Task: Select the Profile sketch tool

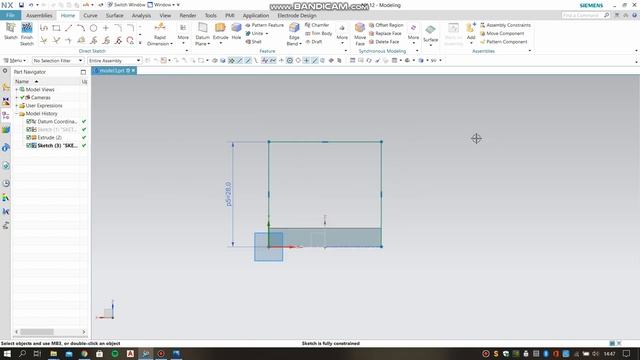Action: tap(44, 28)
